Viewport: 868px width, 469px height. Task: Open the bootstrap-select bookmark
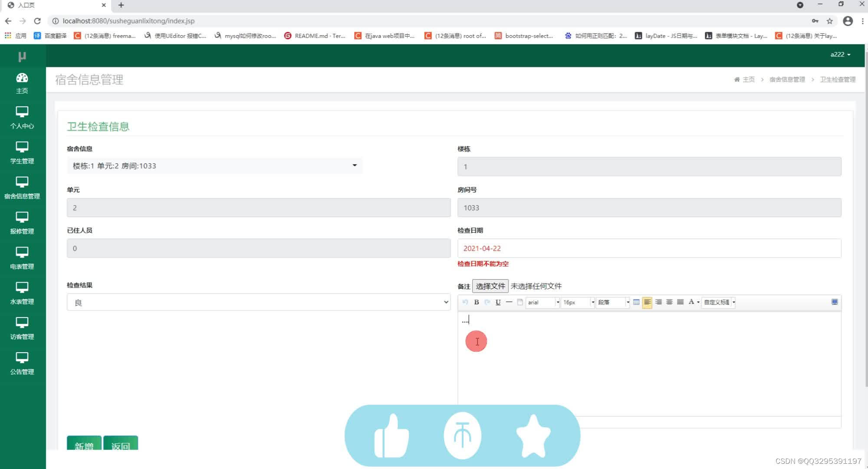click(x=524, y=36)
